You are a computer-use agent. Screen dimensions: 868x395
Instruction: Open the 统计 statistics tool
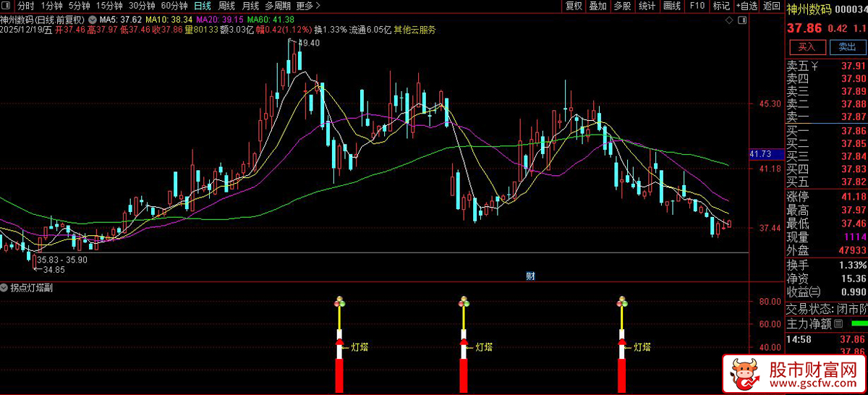(x=647, y=6)
